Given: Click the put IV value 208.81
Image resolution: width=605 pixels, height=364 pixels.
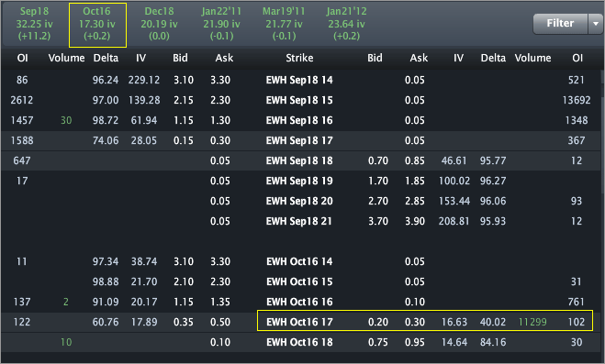Looking at the screenshot, I should tap(454, 221).
